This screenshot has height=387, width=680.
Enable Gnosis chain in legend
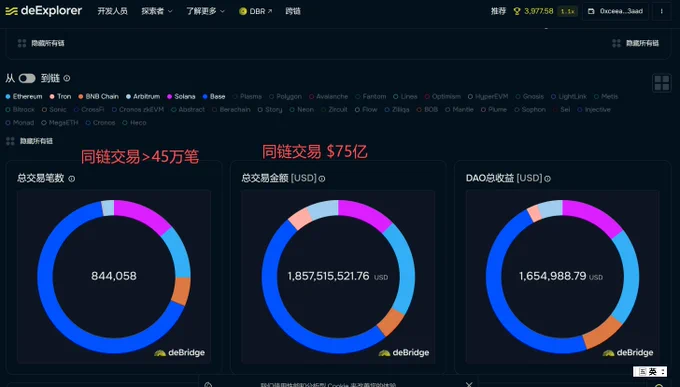pyautogui.click(x=530, y=96)
